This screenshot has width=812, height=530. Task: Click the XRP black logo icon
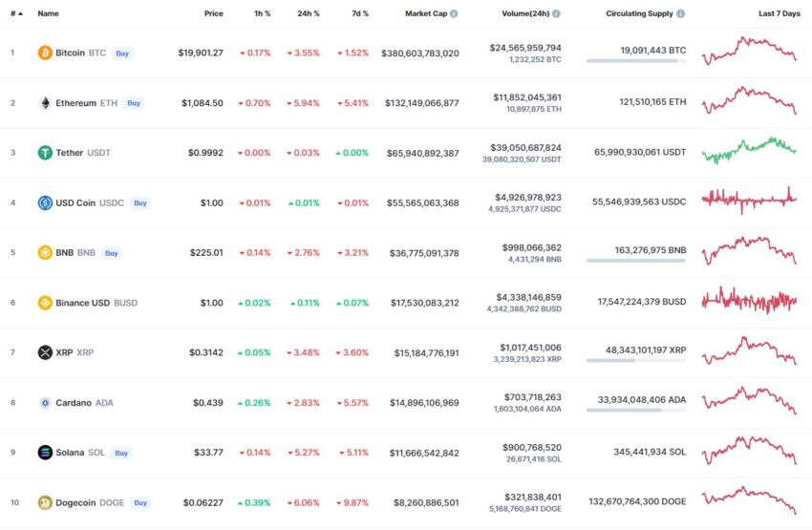(x=45, y=352)
